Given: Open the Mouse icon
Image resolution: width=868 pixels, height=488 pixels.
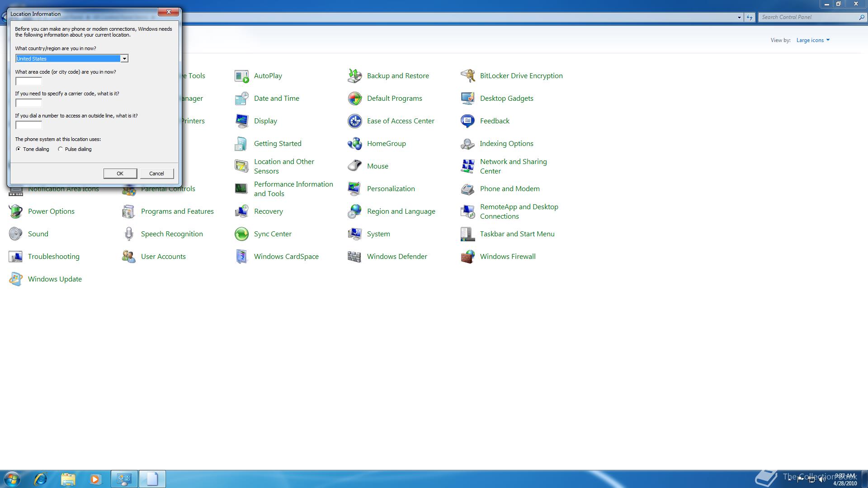Looking at the screenshot, I should click(355, 166).
